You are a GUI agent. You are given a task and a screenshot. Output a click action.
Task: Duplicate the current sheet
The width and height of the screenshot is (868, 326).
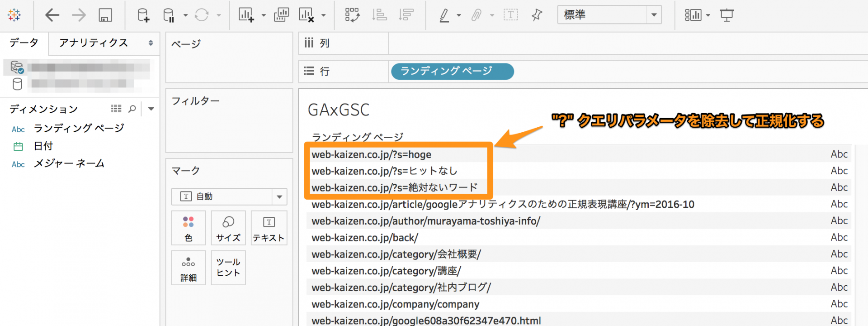281,15
